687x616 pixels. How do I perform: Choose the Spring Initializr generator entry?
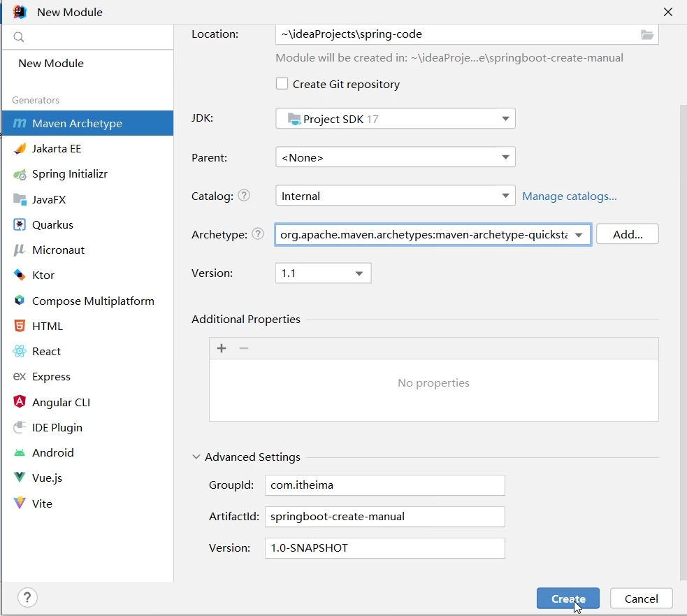tap(87, 174)
